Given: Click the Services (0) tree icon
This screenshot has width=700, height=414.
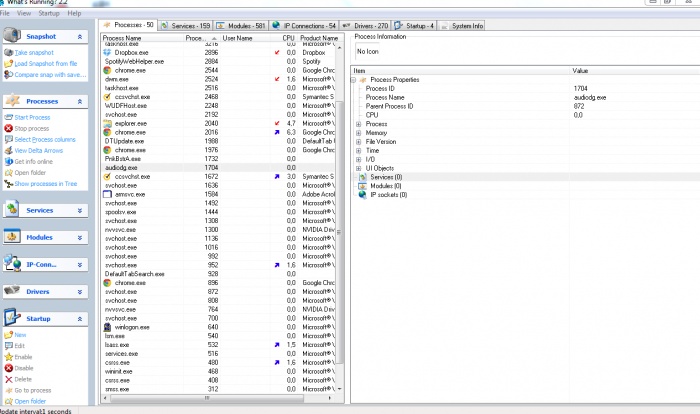Looking at the screenshot, I should [x=363, y=177].
